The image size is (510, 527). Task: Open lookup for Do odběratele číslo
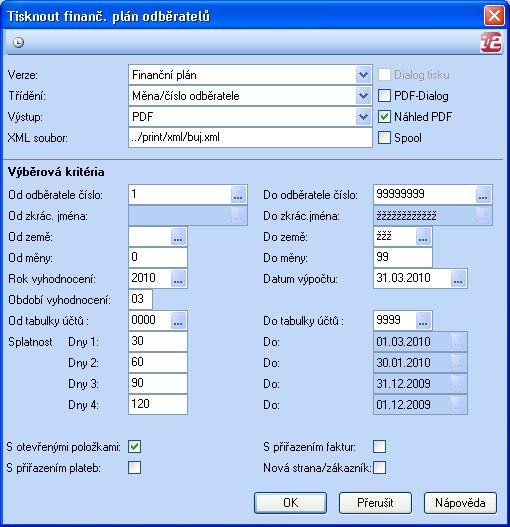pyautogui.click(x=483, y=194)
